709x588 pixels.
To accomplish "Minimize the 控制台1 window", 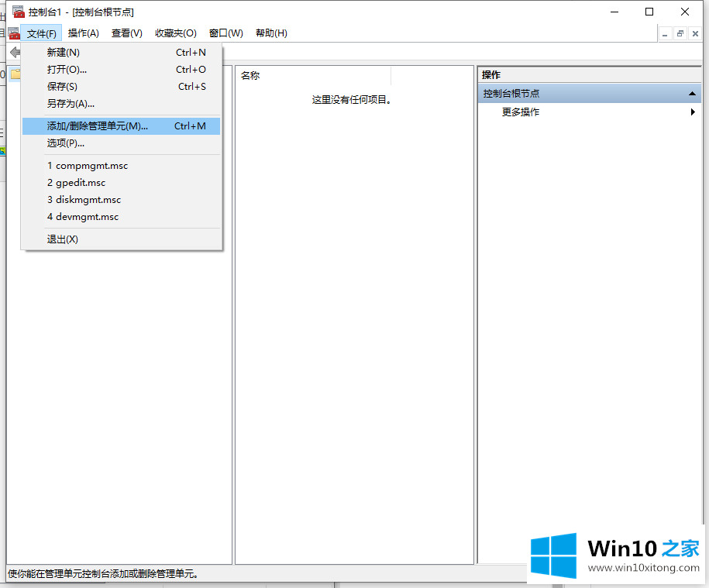I will (x=614, y=12).
